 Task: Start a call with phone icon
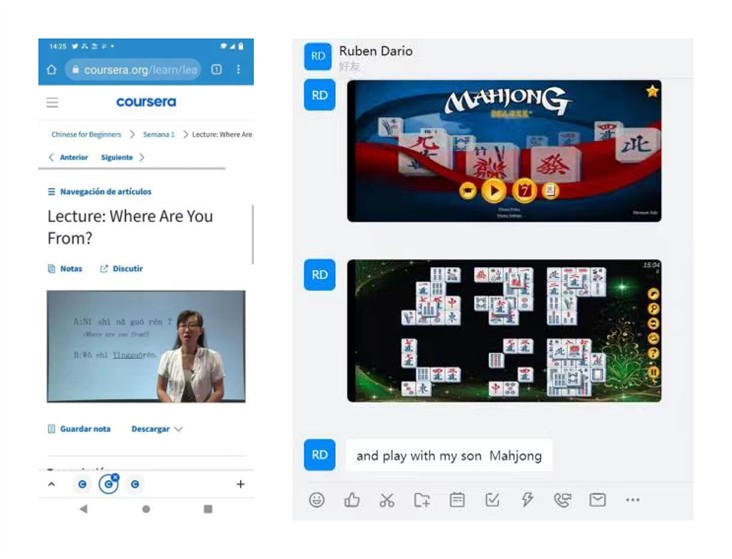pos(563,500)
